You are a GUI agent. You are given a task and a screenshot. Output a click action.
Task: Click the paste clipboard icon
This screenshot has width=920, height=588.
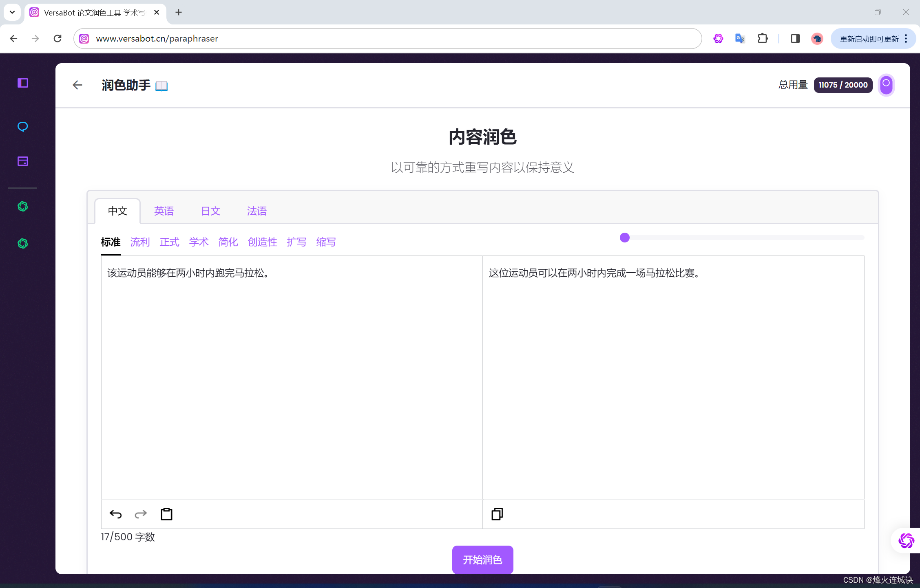(166, 514)
